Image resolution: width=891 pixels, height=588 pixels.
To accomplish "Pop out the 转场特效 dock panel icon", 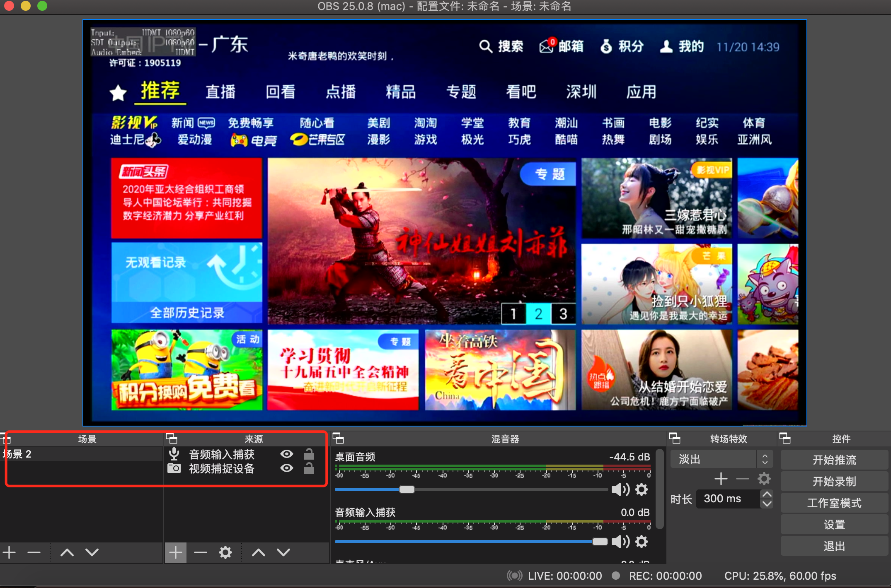I will tap(675, 438).
